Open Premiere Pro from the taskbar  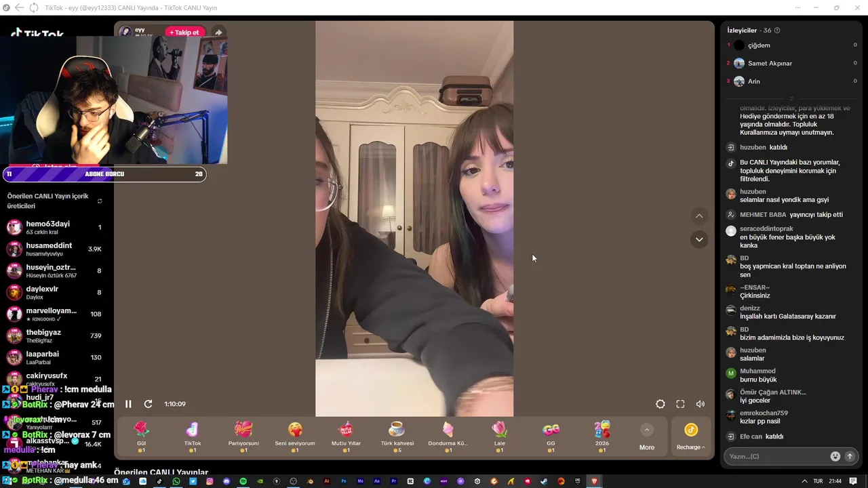pos(394,481)
